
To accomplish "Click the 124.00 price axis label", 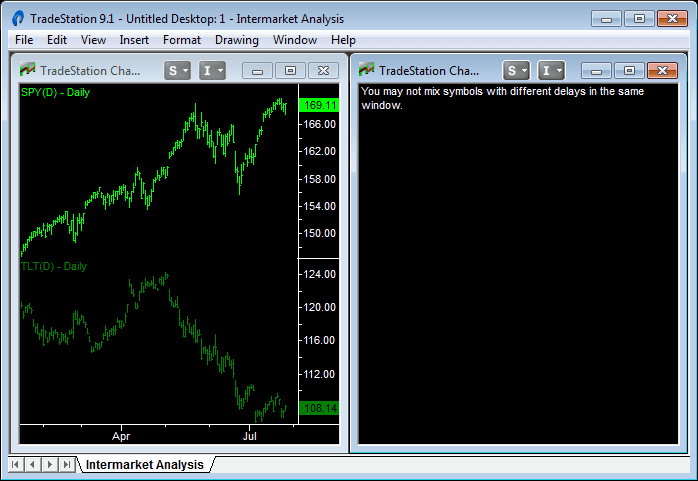I will [x=320, y=274].
